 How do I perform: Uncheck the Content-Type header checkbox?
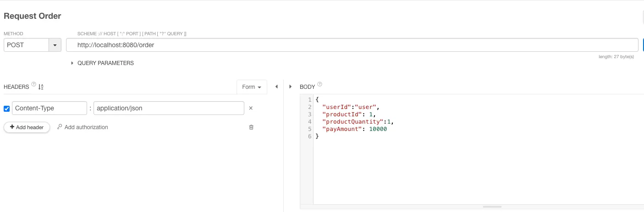(6, 109)
